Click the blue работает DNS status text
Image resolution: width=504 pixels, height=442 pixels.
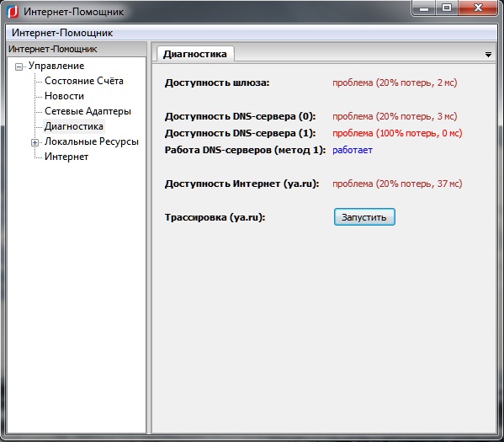353,150
